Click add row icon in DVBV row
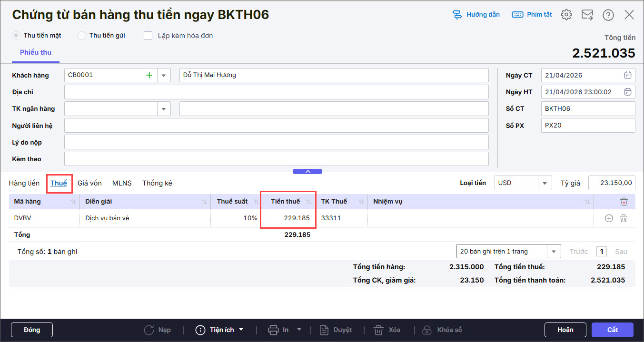This screenshot has height=342, width=644. (608, 218)
